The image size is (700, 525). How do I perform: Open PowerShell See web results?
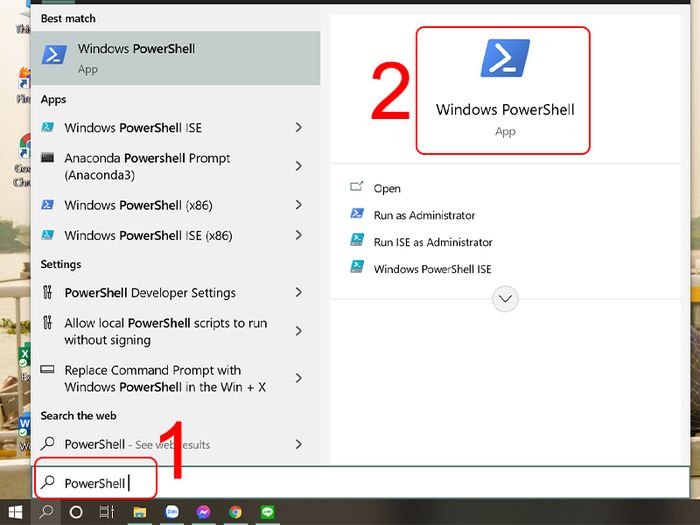point(175,444)
